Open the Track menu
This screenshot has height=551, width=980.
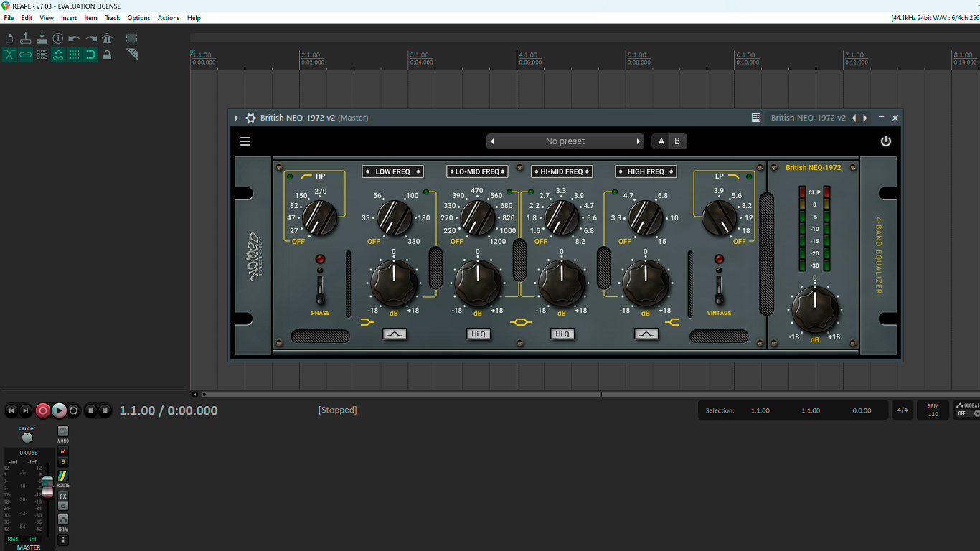coord(113,18)
